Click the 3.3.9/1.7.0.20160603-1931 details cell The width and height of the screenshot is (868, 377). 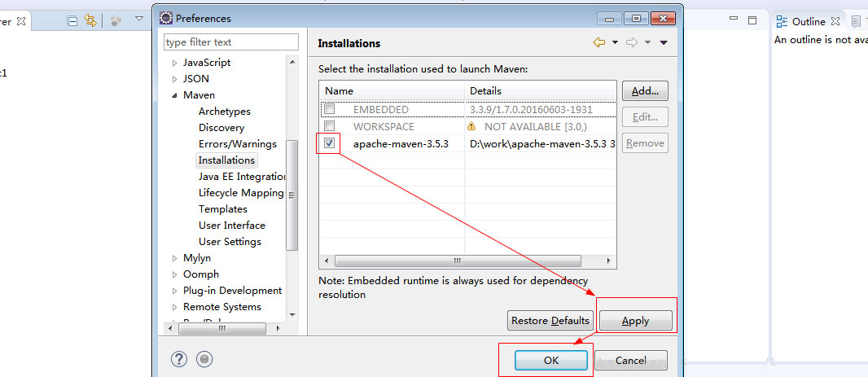(x=531, y=110)
